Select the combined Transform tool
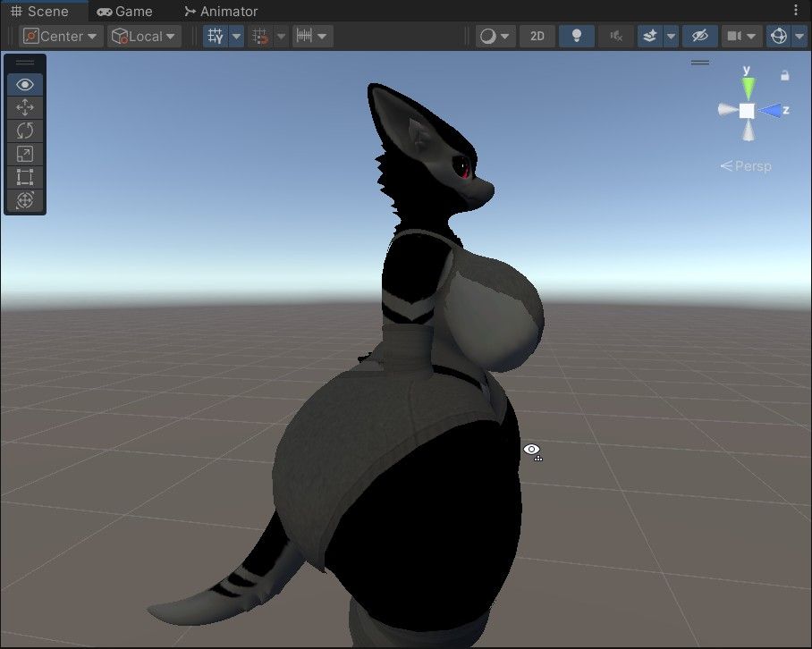 point(25,200)
